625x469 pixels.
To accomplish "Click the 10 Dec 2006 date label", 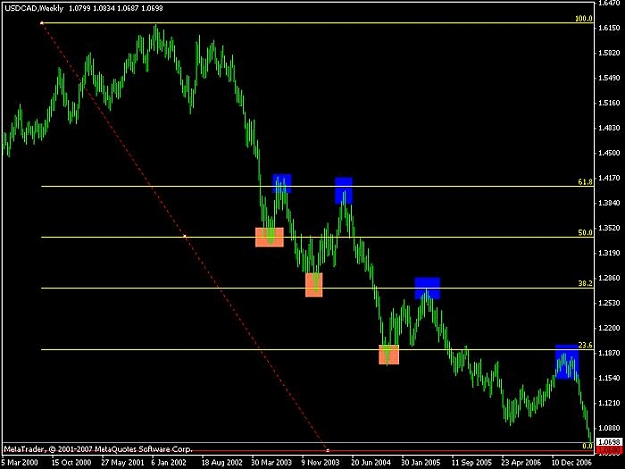I will (571, 463).
